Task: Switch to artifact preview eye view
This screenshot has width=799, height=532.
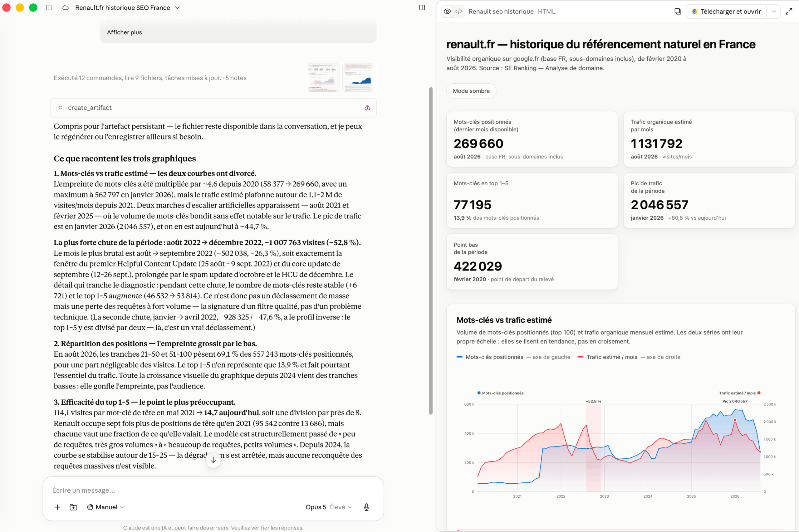Action: [448, 12]
